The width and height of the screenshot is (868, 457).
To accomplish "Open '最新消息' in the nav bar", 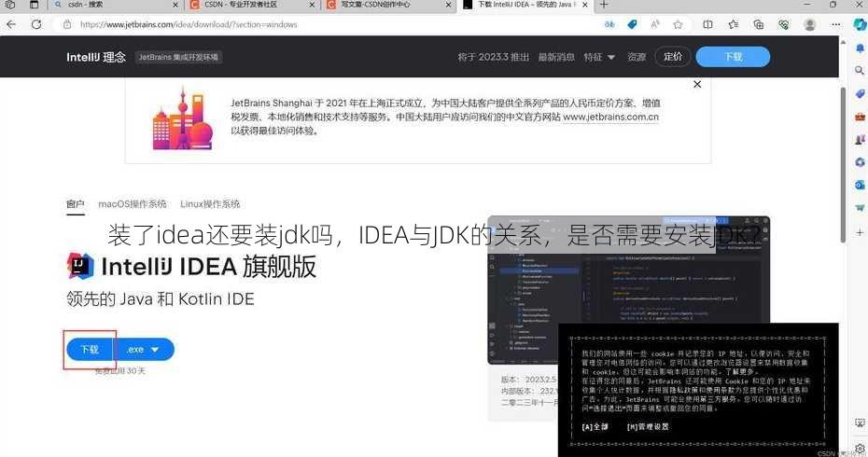I will [x=556, y=57].
